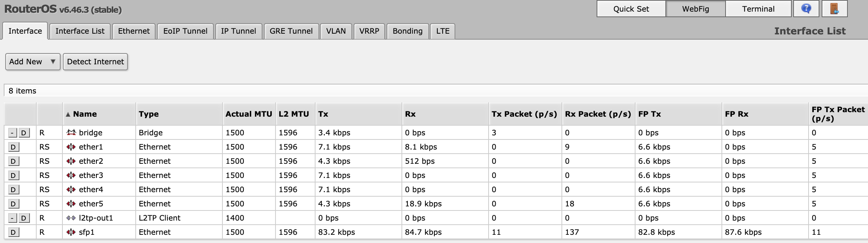Toggle disable D button for sfp1
The width and height of the screenshot is (868, 243).
[13, 232]
